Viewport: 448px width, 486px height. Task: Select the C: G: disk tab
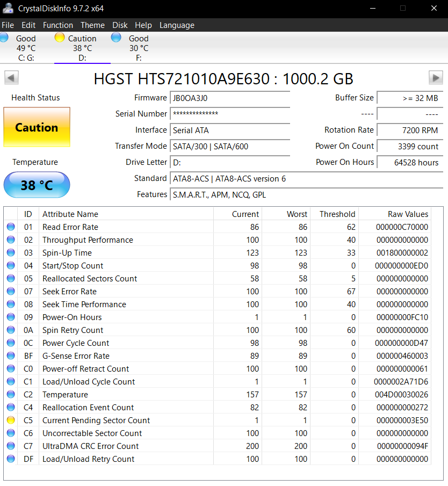[x=26, y=48]
